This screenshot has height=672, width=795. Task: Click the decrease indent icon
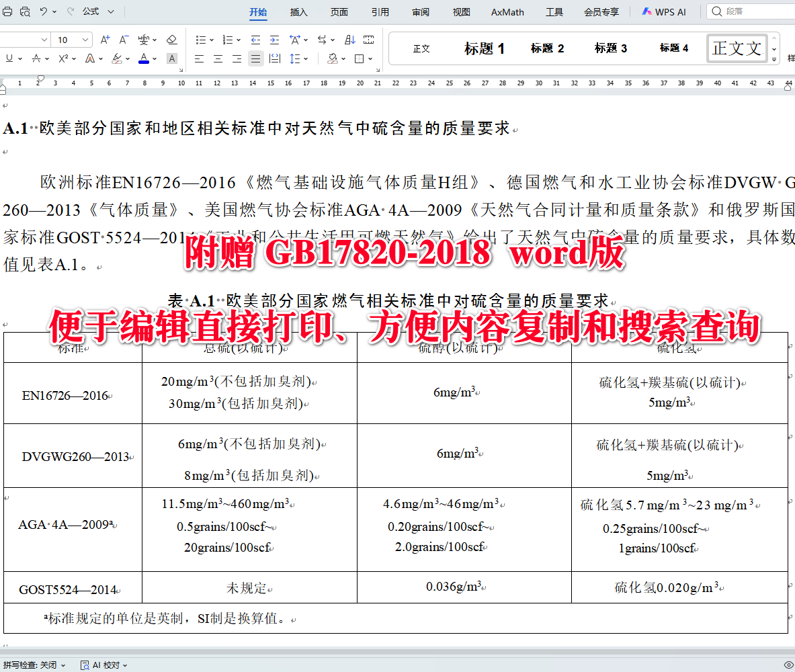(254, 39)
